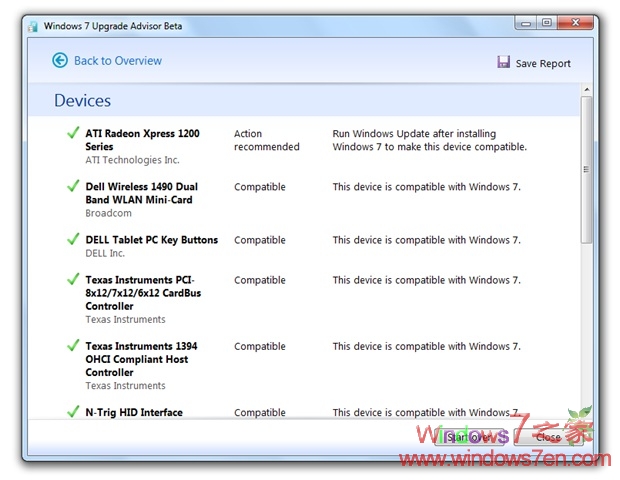Select green checkmark beside ATI Radeon Xpress 1200

tap(72, 133)
